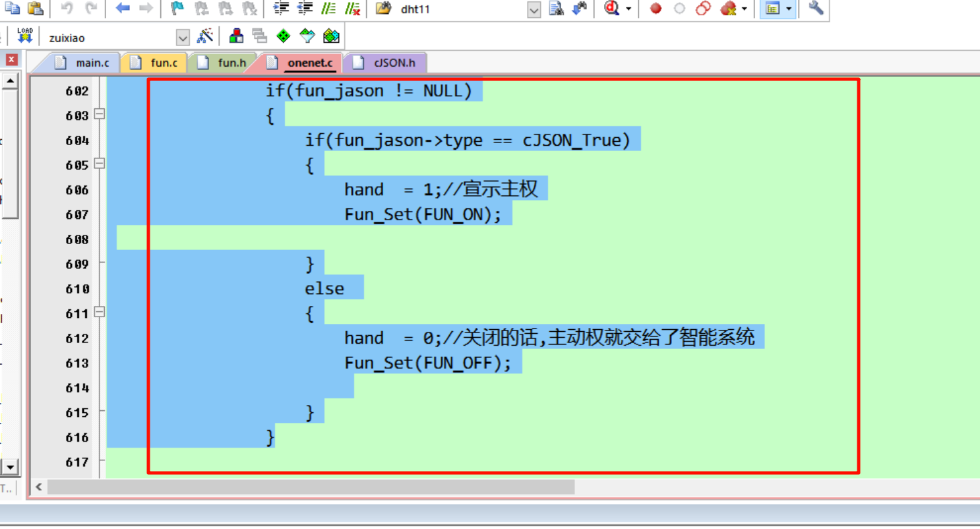Uncomment the selected code
980x529 pixels.
pyautogui.click(x=353, y=9)
